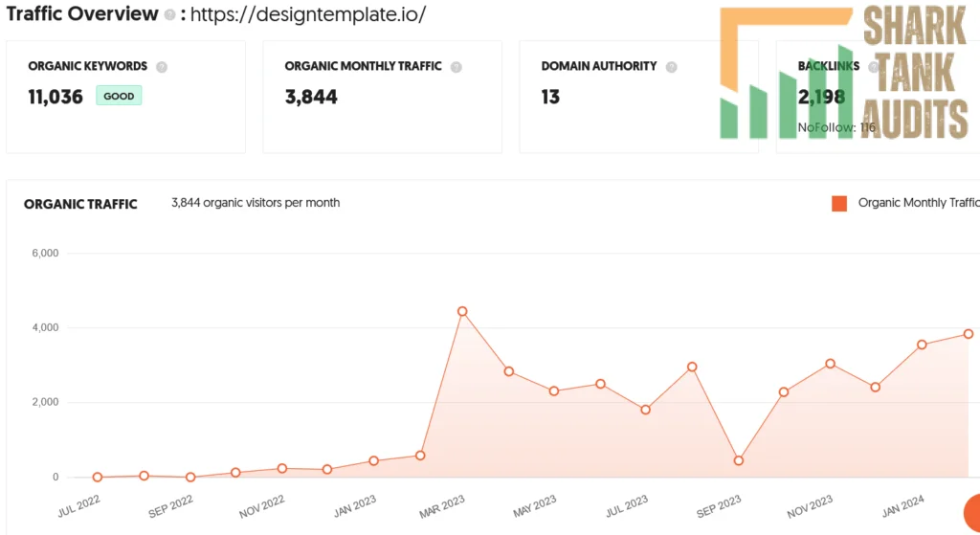Viewport: 980px width, 535px height.
Task: Select the November 2022 data point
Action: (x=282, y=468)
